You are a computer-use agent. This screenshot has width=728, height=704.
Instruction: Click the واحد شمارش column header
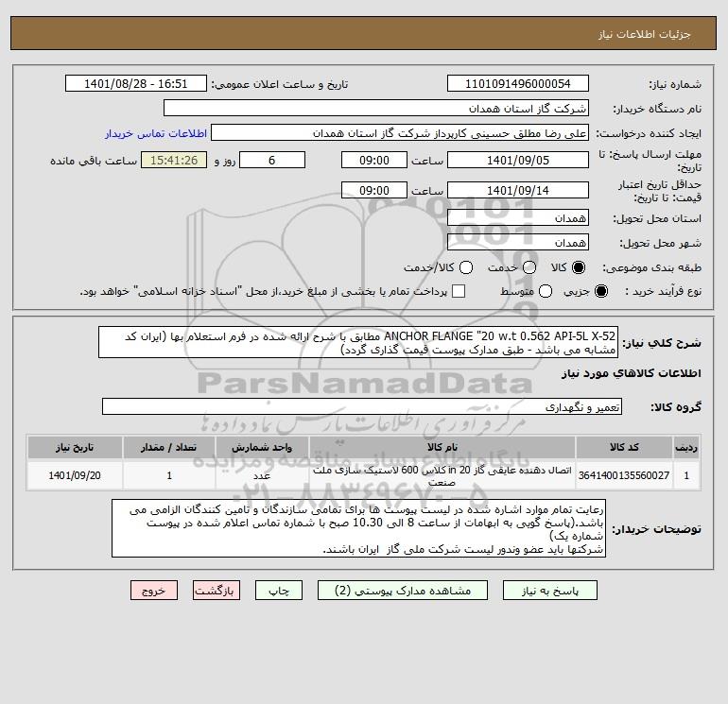262,447
